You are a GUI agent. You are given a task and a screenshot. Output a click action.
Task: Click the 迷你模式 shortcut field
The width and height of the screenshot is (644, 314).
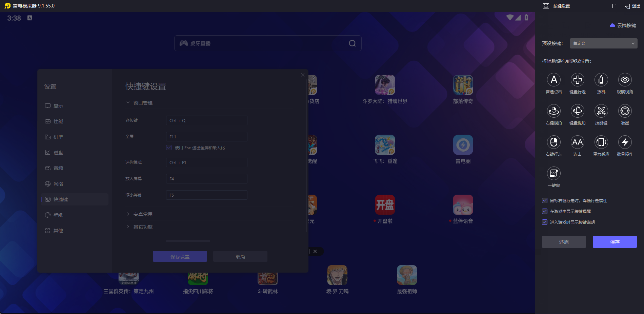207,162
